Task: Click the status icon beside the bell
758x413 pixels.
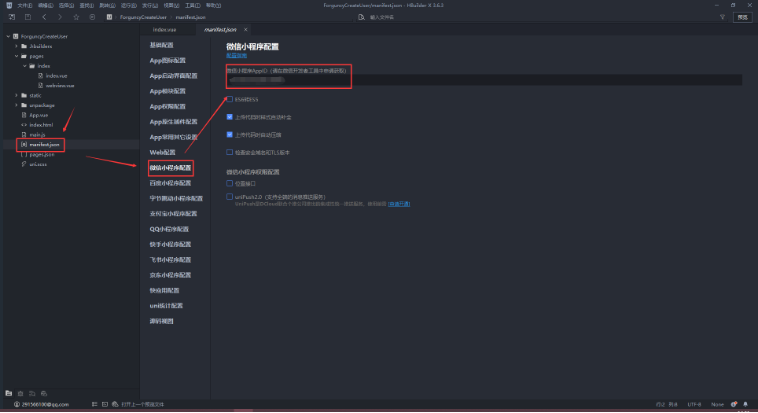Action: tap(734, 404)
